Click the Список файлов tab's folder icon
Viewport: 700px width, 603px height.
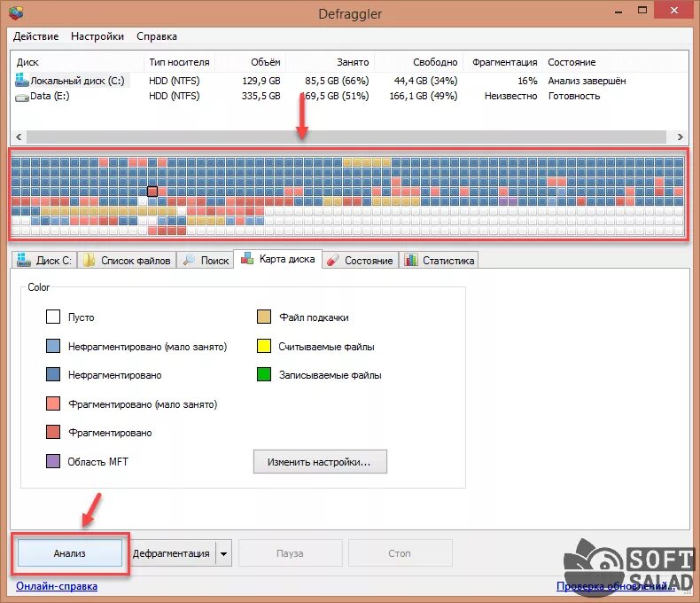tap(89, 260)
